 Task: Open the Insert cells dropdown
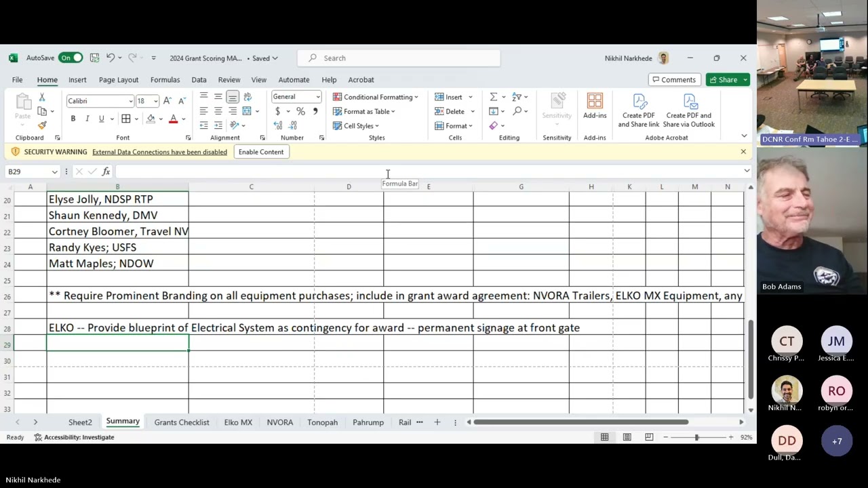pyautogui.click(x=471, y=97)
